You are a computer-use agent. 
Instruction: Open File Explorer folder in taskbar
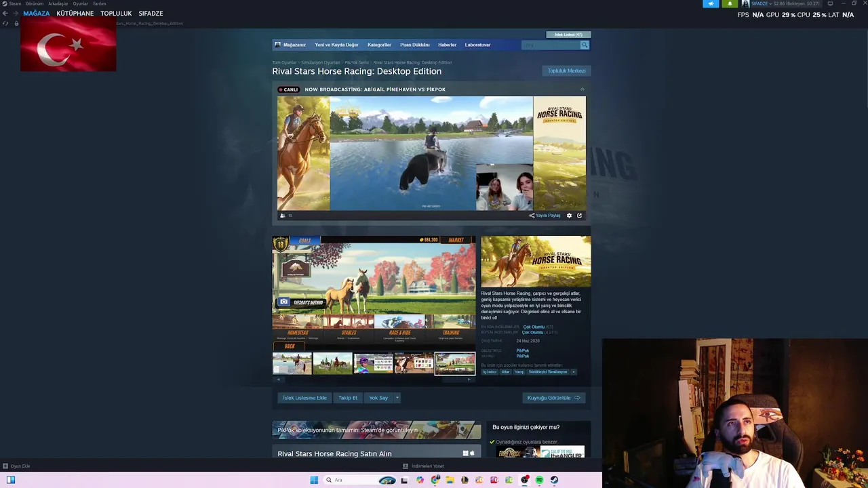(450, 480)
